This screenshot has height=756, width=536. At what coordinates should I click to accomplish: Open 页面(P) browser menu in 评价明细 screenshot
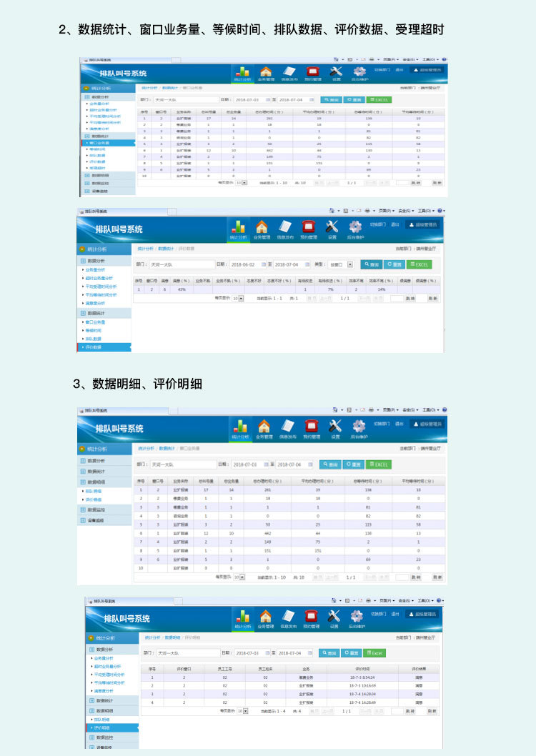point(387,600)
